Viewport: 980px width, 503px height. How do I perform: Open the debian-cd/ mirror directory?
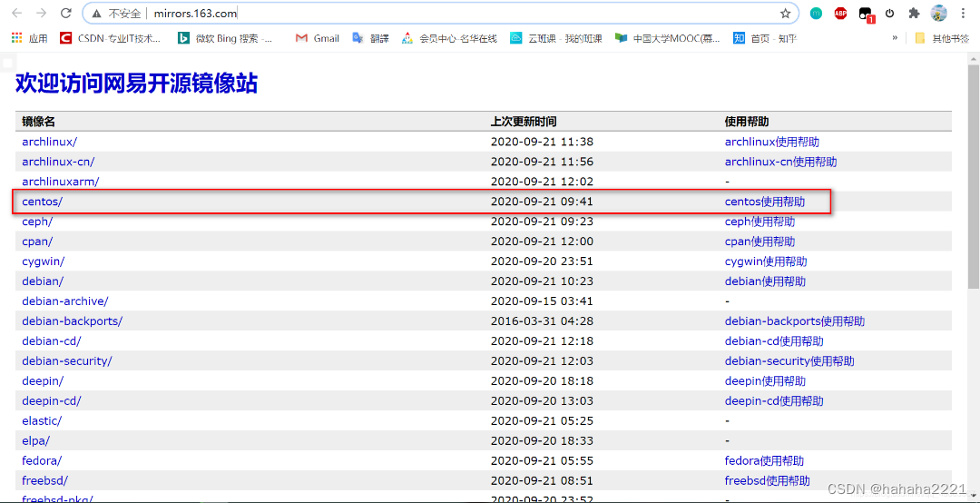51,341
